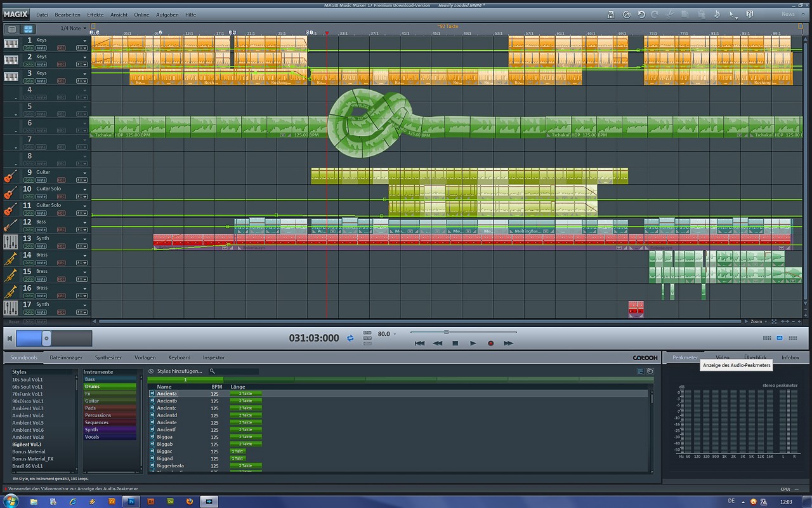The height and width of the screenshot is (508, 812).
Task: Open the Überblick tab in monitor panel
Action: pos(756,358)
